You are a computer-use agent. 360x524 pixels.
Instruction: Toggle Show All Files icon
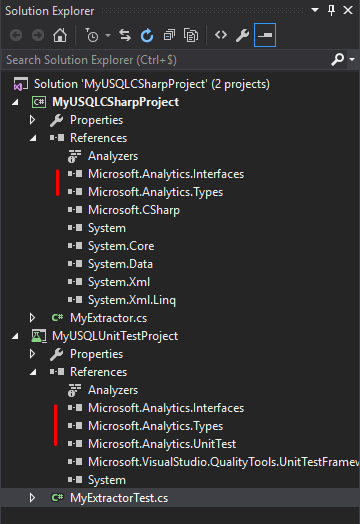pyautogui.click(x=191, y=35)
